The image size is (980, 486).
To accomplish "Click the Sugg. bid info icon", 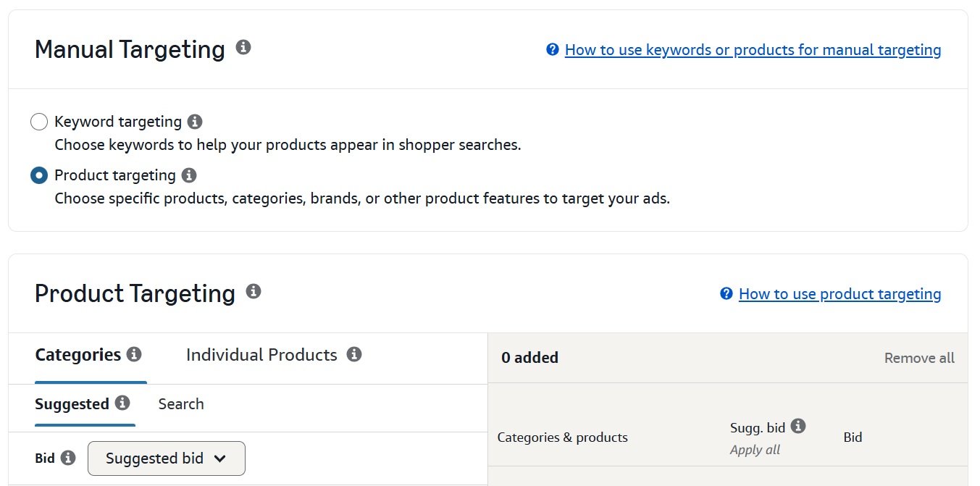I will tap(799, 425).
